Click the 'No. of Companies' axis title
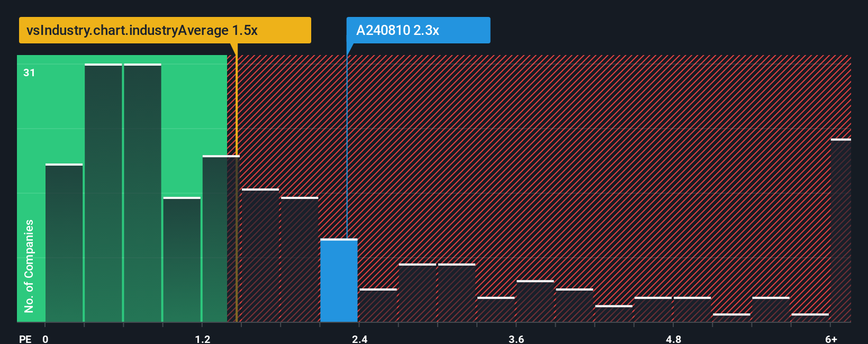 [x=29, y=266]
